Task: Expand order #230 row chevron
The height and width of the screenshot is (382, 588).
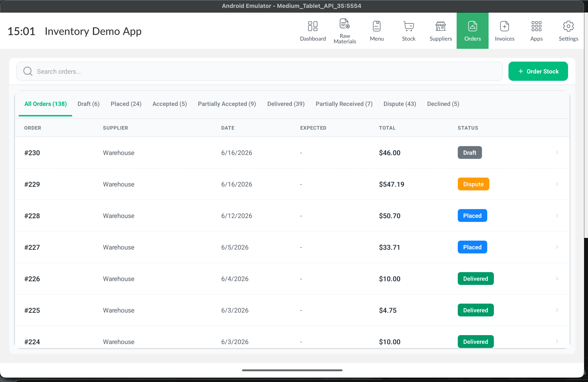Action: click(x=557, y=153)
